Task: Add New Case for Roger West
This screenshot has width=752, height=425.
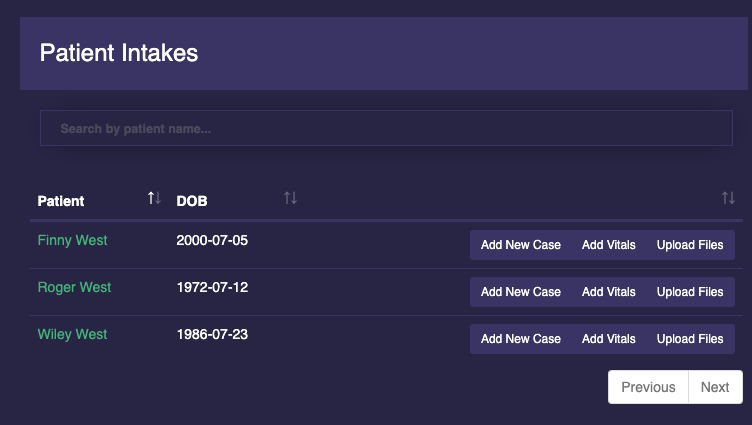Action: 520,292
